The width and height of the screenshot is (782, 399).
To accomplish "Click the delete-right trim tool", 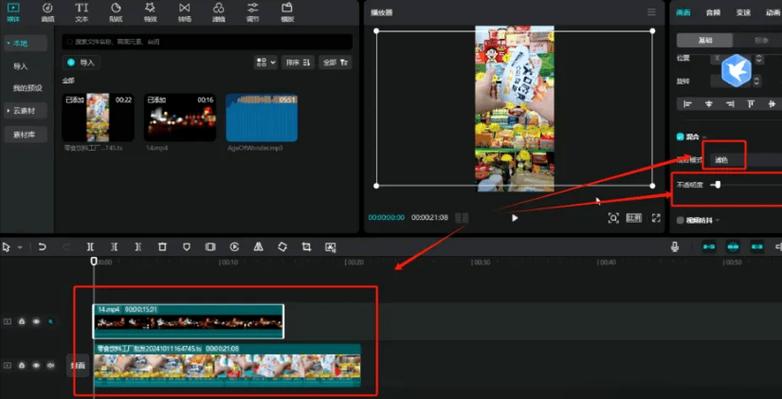I will [138, 247].
